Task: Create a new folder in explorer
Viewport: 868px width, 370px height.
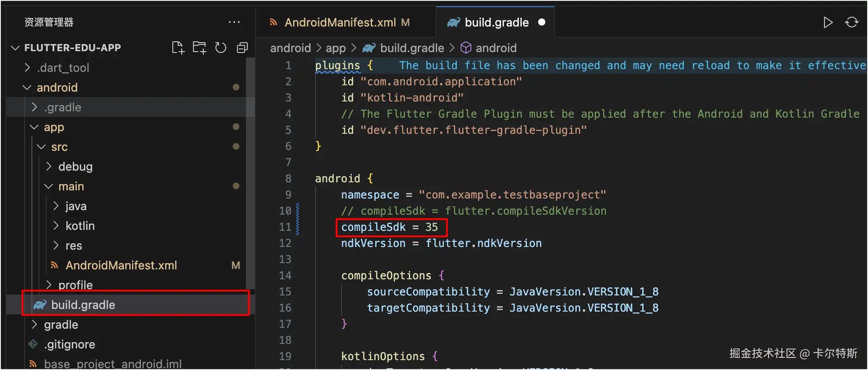Action: click(x=199, y=48)
